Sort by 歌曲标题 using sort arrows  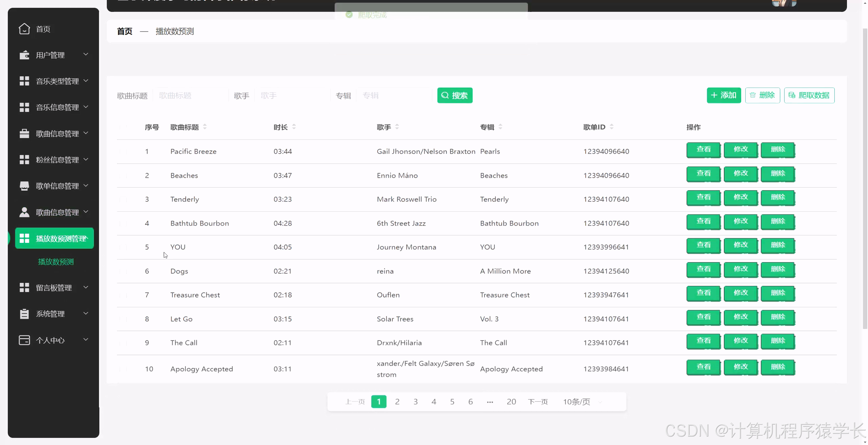coord(205,127)
